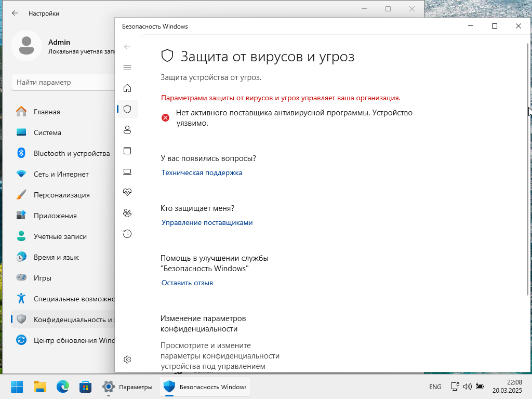Open Windows Start button
The height and width of the screenshot is (399, 532).
[x=17, y=387]
